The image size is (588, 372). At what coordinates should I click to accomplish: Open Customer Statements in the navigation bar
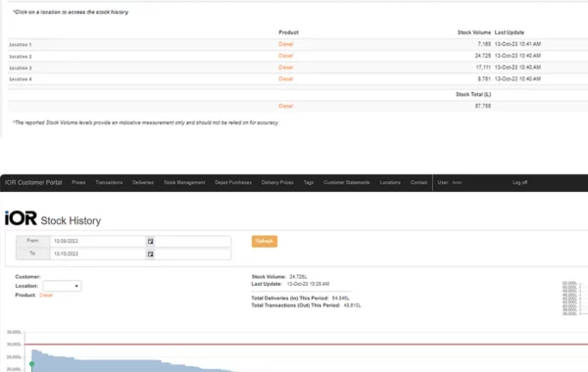(347, 182)
